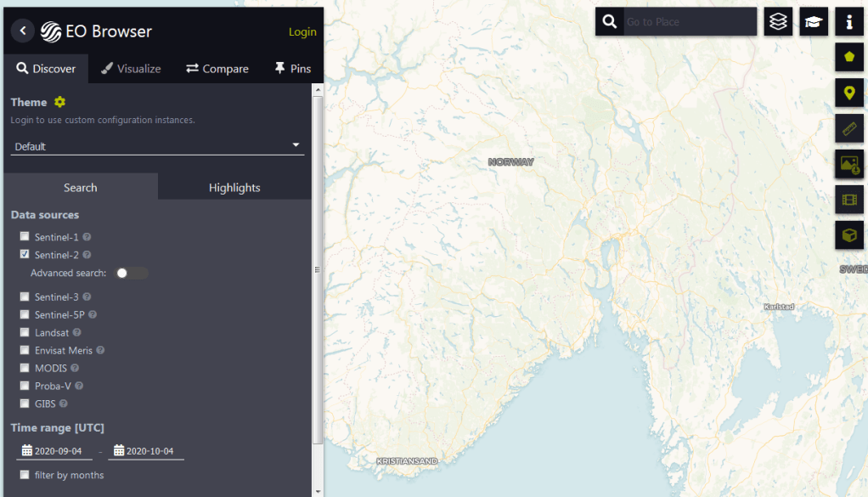Select the draw area of interest polygon tool

coord(849,58)
